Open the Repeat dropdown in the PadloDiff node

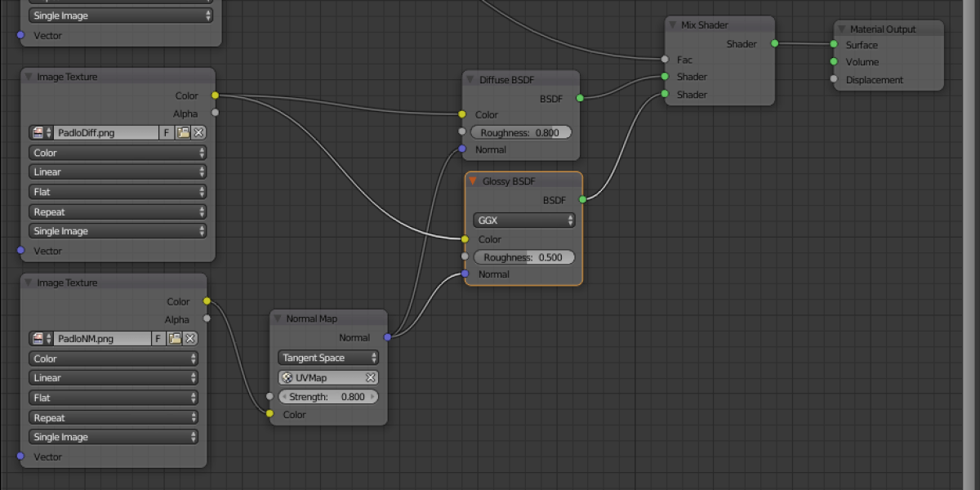tap(118, 212)
